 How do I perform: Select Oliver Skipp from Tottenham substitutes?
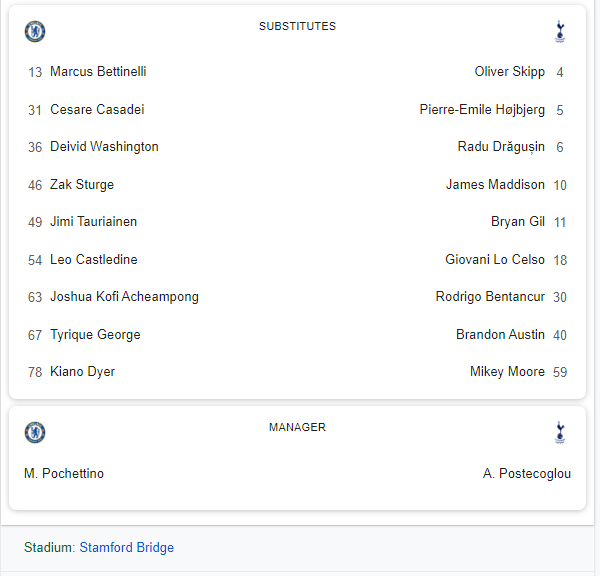tap(510, 72)
